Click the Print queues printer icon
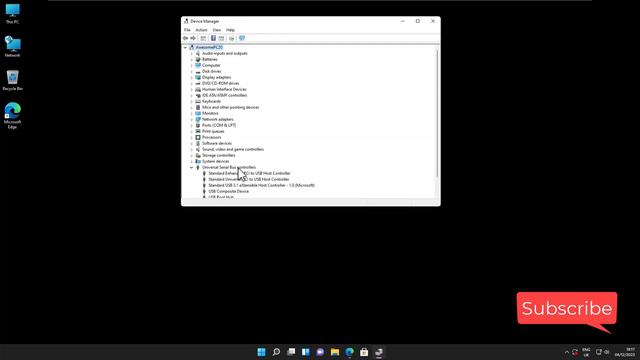Image resolution: width=640 pixels, height=360 pixels. [198, 131]
